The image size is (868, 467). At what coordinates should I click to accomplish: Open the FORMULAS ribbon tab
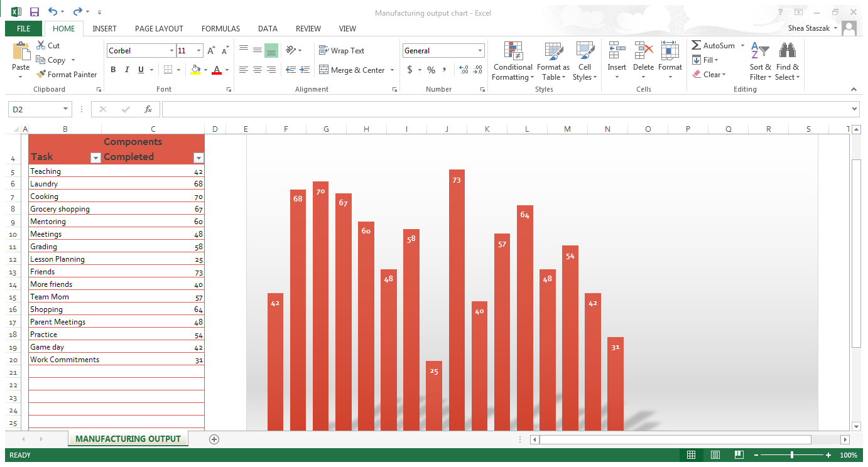(x=220, y=29)
